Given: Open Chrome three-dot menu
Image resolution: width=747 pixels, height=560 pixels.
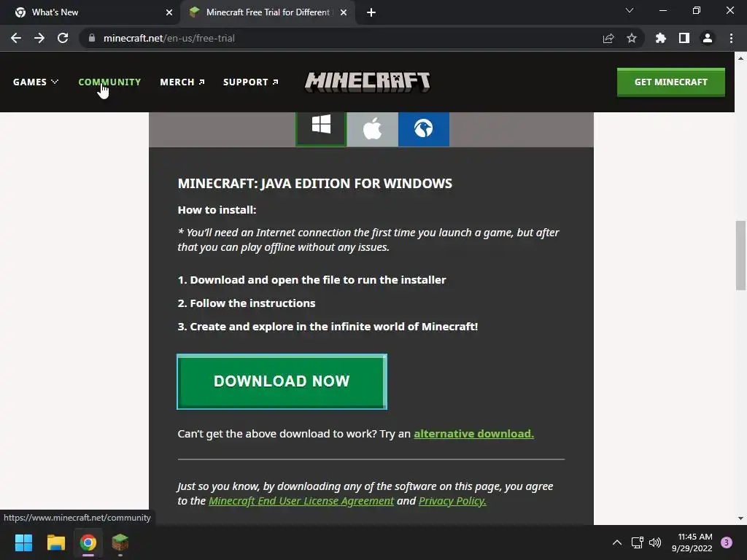Looking at the screenshot, I should 731,38.
